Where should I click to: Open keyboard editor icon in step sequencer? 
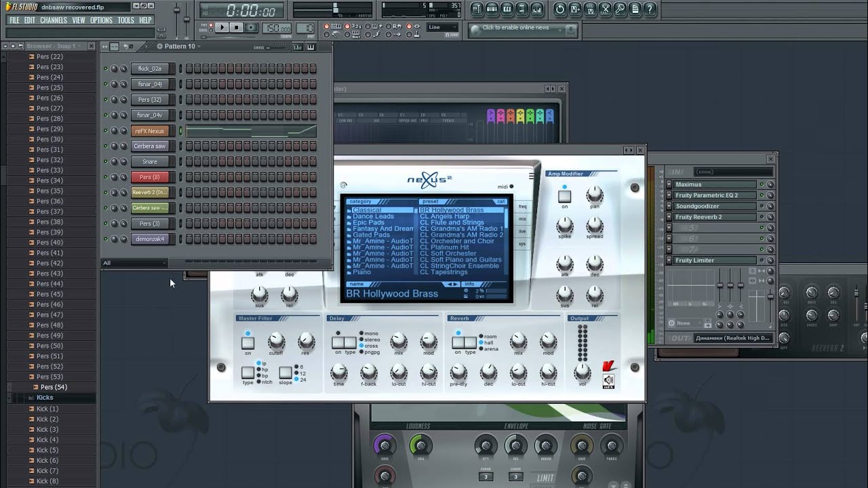click(311, 47)
